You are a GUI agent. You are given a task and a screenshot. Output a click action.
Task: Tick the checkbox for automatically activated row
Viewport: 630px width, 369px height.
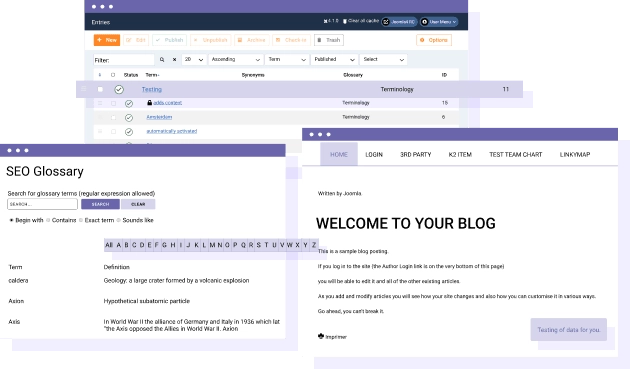pos(113,132)
